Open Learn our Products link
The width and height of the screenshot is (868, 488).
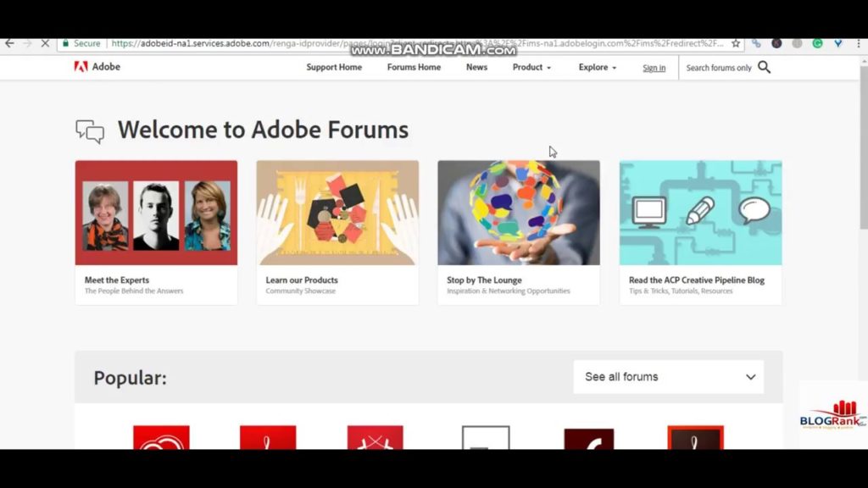pyautogui.click(x=302, y=280)
